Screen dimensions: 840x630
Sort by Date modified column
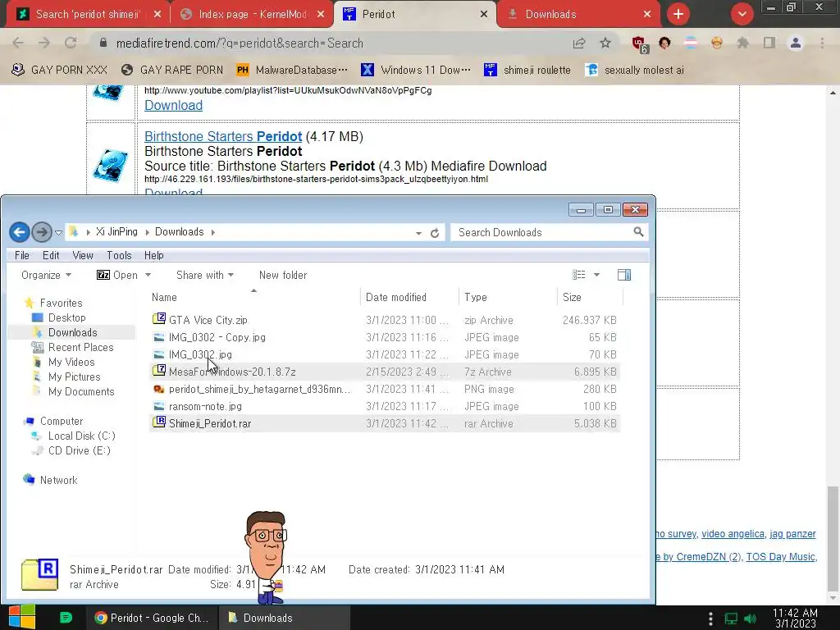pos(410,297)
